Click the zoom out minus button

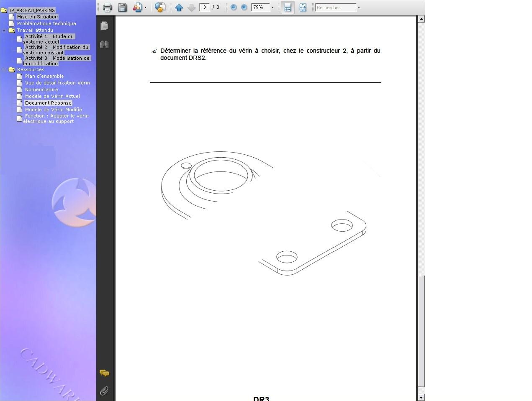pyautogui.click(x=234, y=8)
